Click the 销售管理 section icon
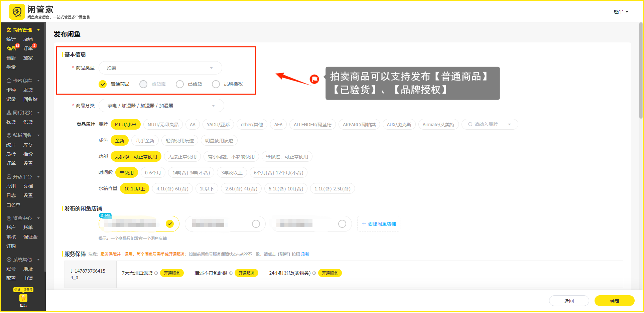644x313 pixels. (9, 30)
